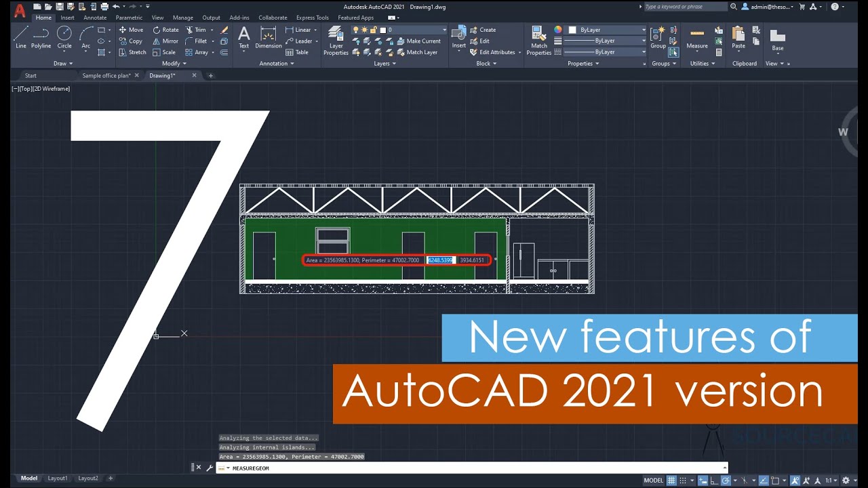Click the object color wheel swatch

[558, 30]
